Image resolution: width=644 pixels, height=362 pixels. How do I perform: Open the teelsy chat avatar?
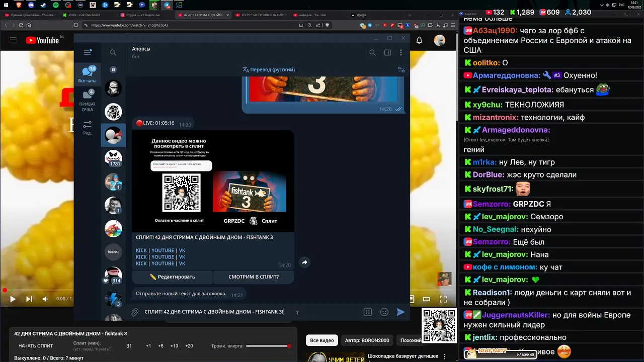click(x=113, y=252)
